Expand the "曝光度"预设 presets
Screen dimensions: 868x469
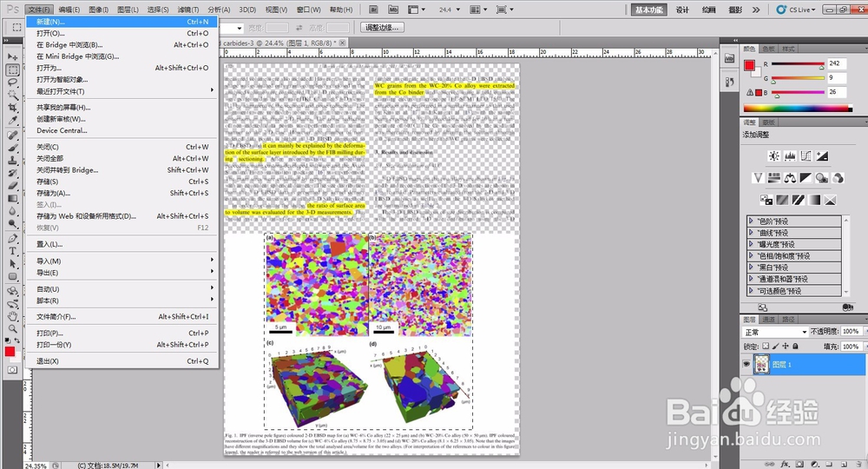(x=751, y=244)
